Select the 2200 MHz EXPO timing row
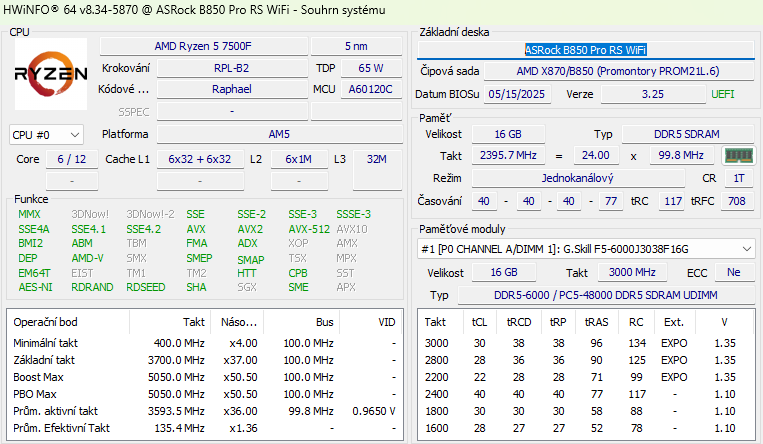763x444 pixels. click(586, 377)
